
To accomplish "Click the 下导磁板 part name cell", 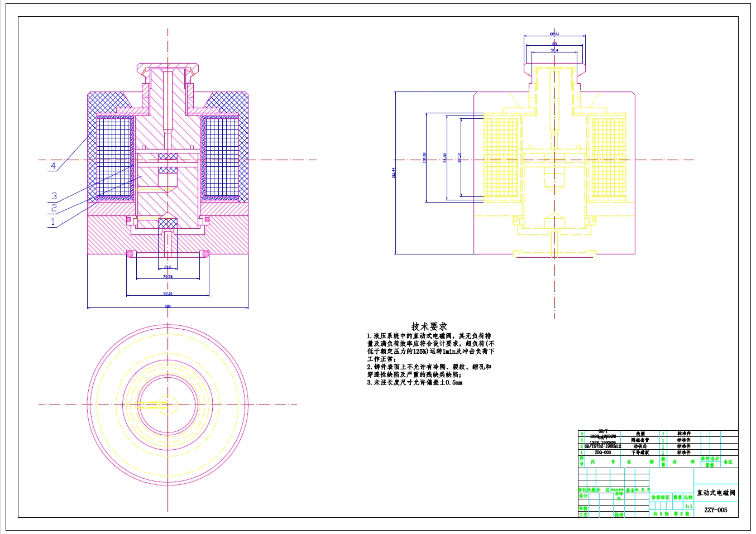I will pyautogui.click(x=640, y=453).
